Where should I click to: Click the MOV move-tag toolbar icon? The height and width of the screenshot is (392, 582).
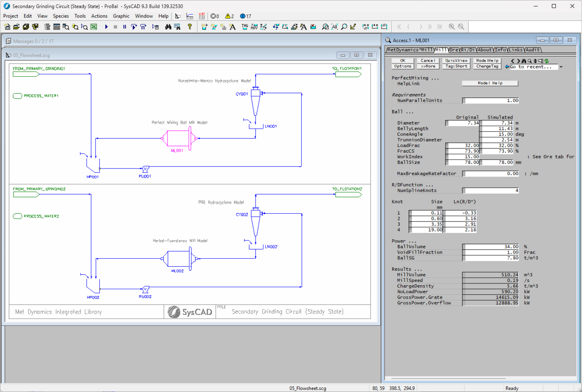point(254,27)
